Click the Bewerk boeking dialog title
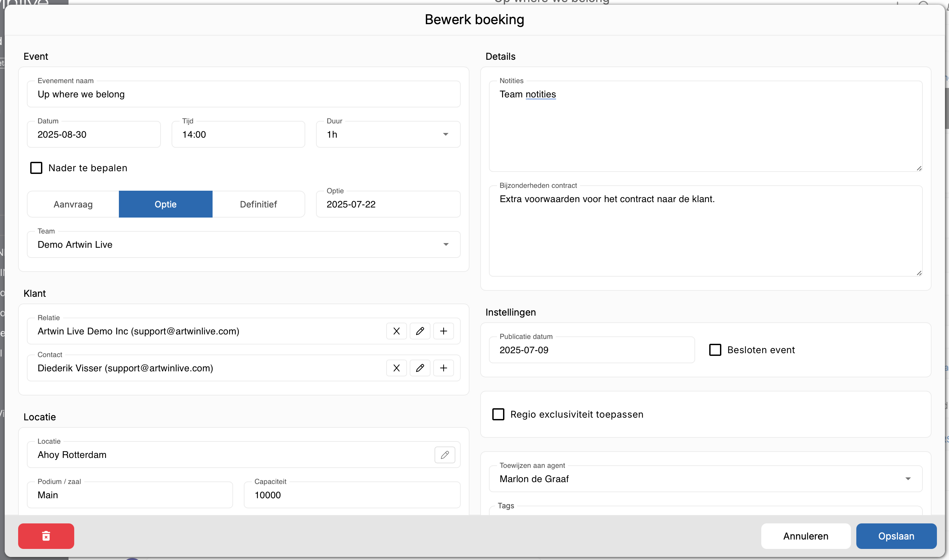 (474, 19)
